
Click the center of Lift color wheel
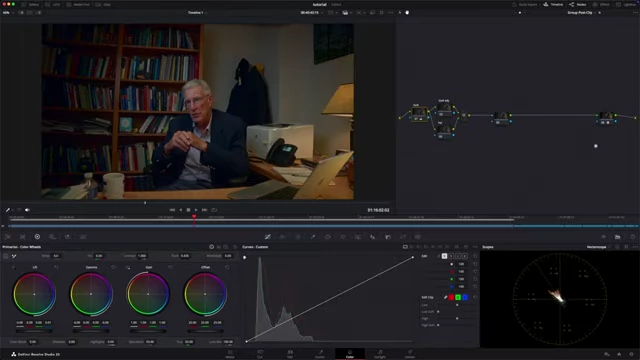click(34, 294)
